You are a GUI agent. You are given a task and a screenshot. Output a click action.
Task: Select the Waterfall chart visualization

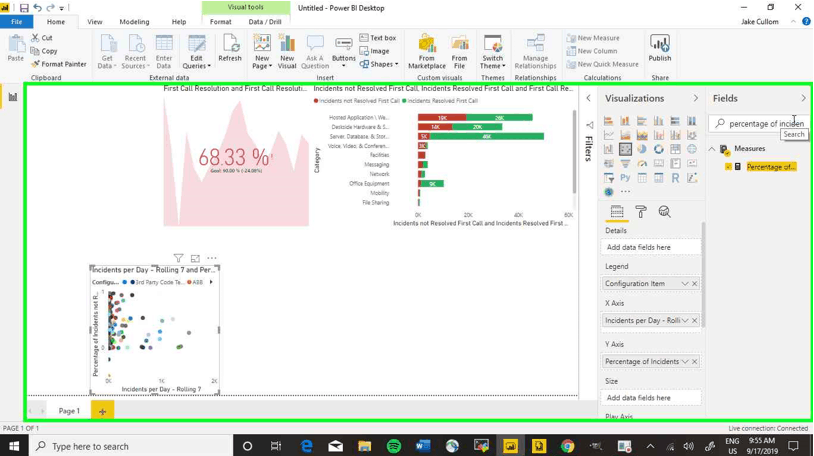pyautogui.click(x=608, y=149)
